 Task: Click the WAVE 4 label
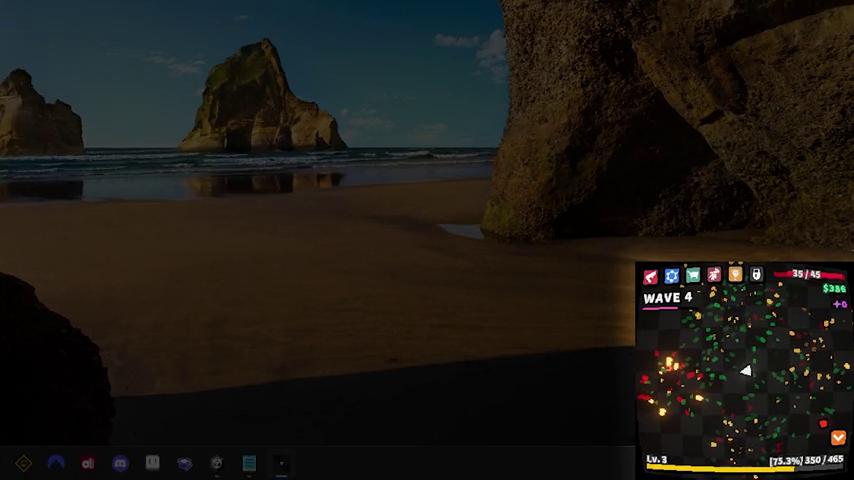(667, 298)
